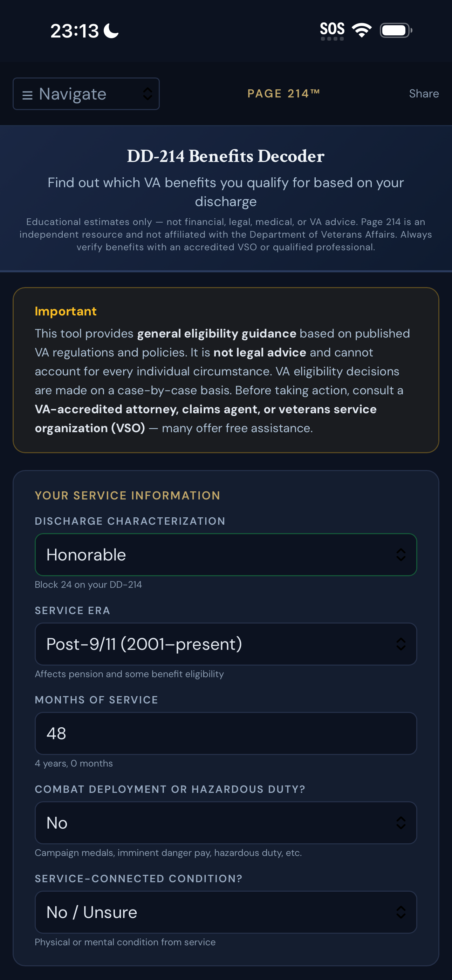Tap the DD-214 Benefits Decoder heading
This screenshot has height=980, width=452.
[x=226, y=156]
